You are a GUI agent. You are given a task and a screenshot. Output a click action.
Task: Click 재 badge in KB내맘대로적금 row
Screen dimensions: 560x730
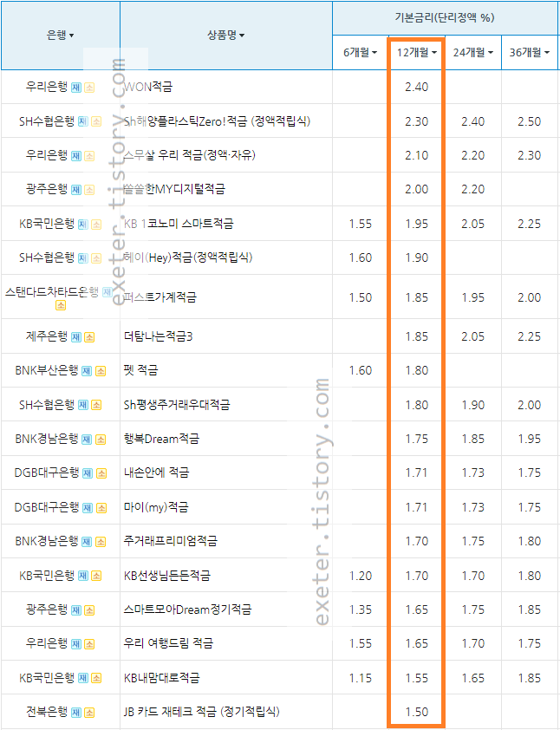point(83,678)
